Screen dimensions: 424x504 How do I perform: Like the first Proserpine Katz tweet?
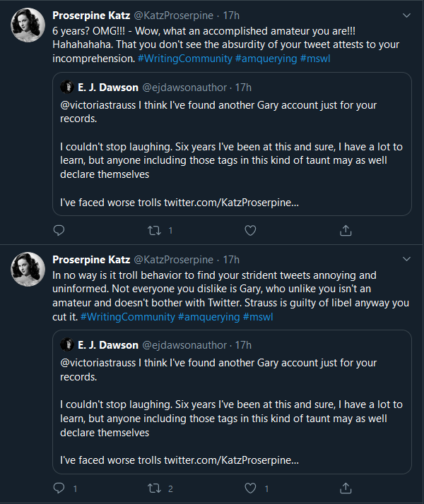coord(249,230)
